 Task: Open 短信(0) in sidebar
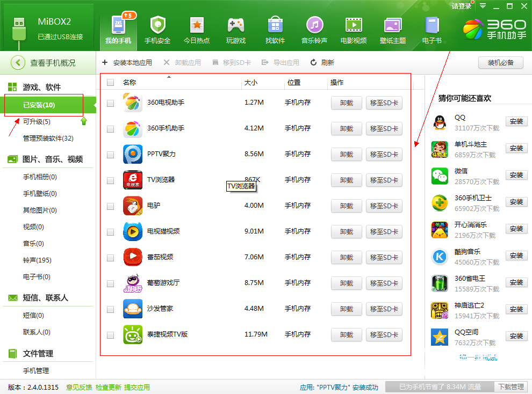[33, 316]
